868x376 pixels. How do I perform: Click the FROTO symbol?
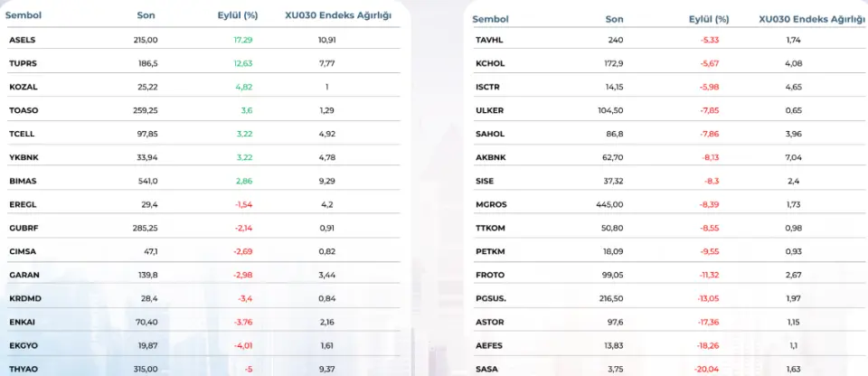(x=489, y=275)
